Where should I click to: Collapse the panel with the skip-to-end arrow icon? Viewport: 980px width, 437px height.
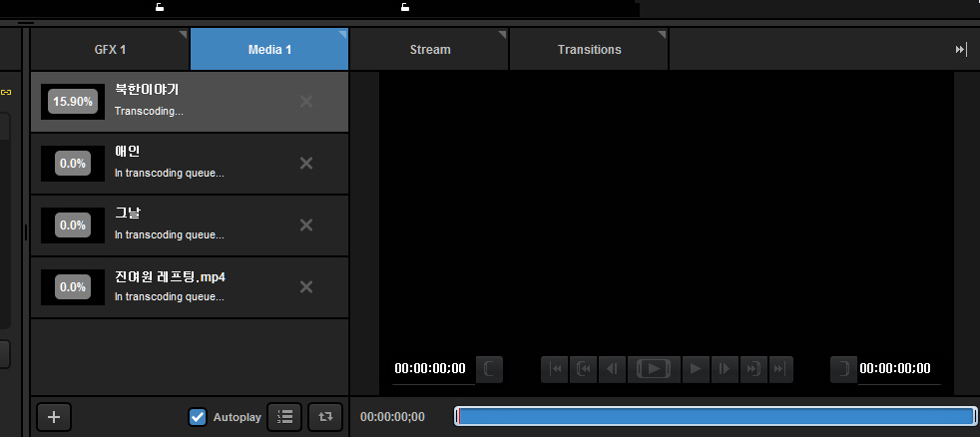[x=961, y=50]
